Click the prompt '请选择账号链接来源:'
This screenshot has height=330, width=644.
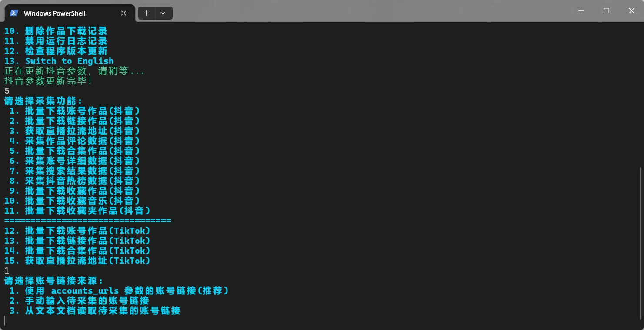[x=53, y=281]
